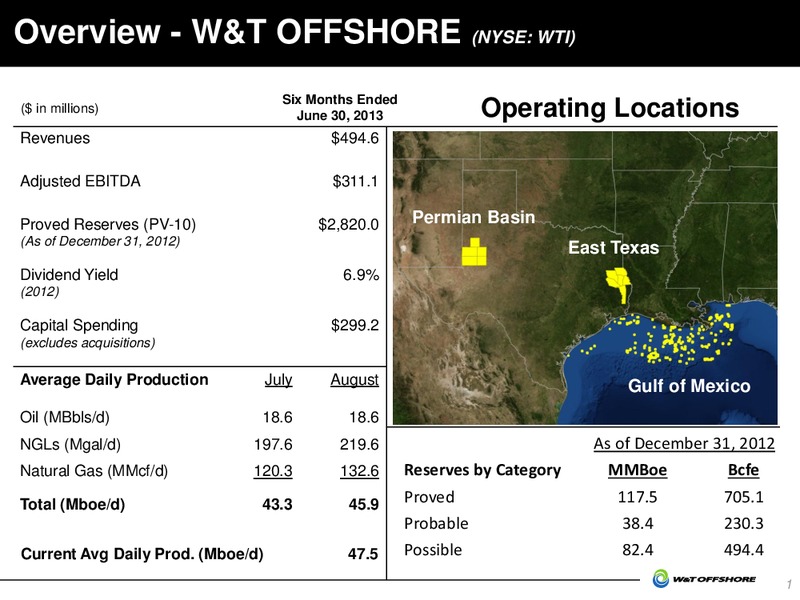Select "Reserves by Category" heading
Screen dimensions: 800x600
[x=483, y=470]
